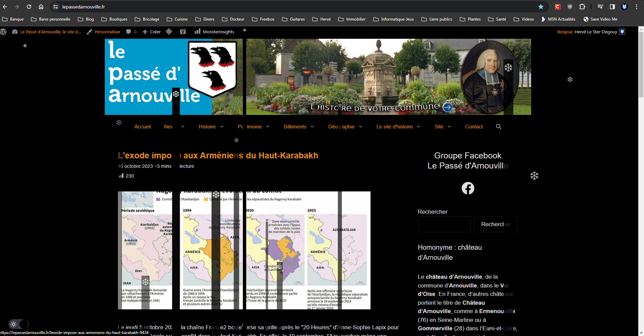Open the WordPress logo menu
This screenshot has width=644, height=336.
click(3, 32)
